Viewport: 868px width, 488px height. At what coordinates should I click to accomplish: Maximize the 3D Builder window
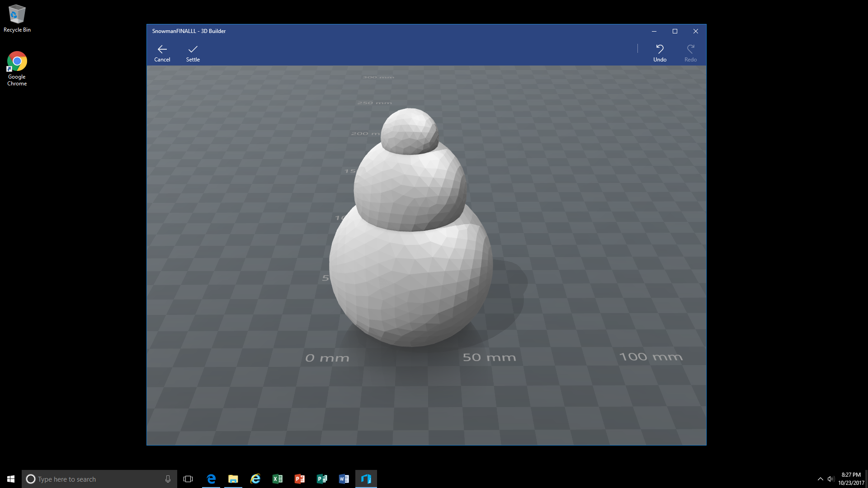pos(675,31)
